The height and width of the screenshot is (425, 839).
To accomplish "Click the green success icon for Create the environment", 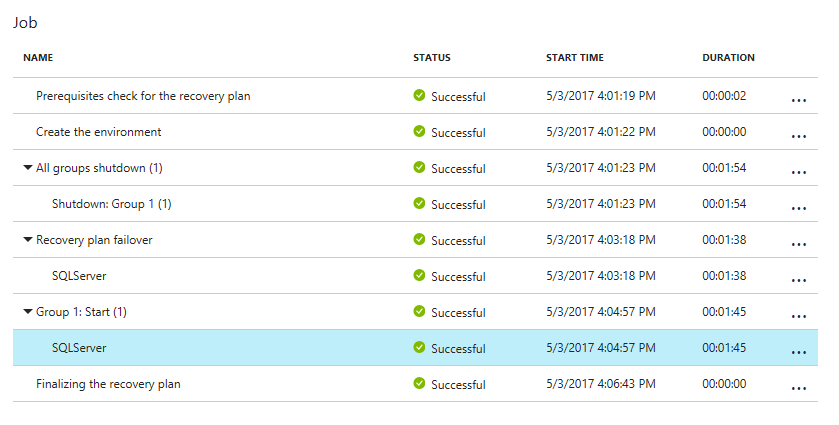I will (x=420, y=132).
